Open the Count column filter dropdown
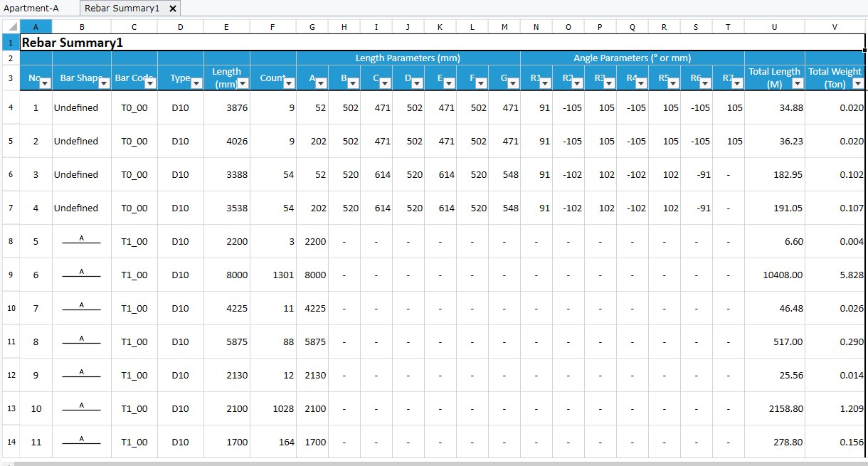This screenshot has height=466, width=868. pyautogui.click(x=289, y=83)
